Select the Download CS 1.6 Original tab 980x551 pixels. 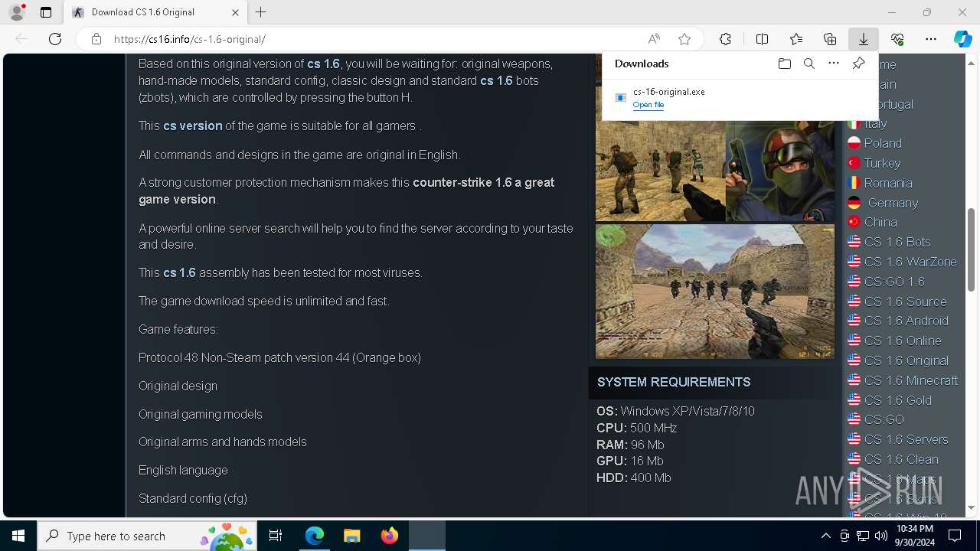155,12
